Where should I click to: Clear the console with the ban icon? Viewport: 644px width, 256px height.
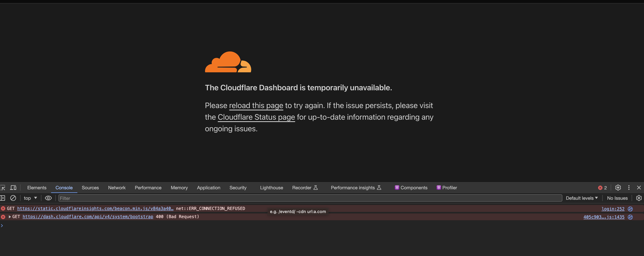(x=13, y=198)
